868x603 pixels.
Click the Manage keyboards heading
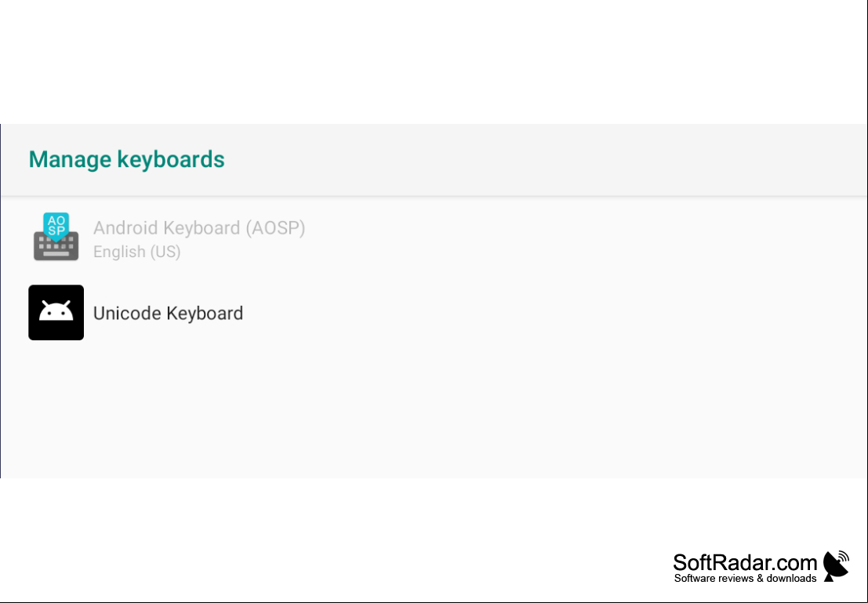pyautogui.click(x=126, y=159)
